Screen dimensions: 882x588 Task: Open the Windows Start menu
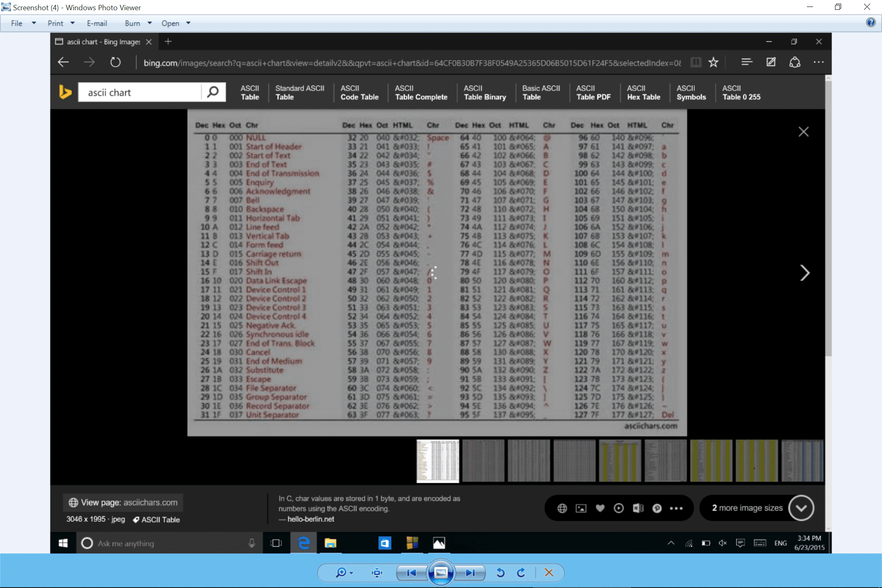(63, 543)
